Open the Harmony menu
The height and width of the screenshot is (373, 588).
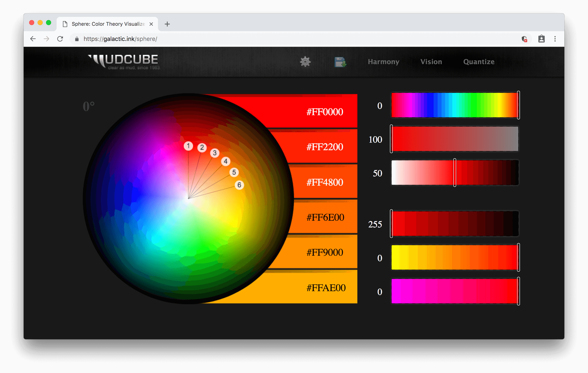[x=383, y=62]
